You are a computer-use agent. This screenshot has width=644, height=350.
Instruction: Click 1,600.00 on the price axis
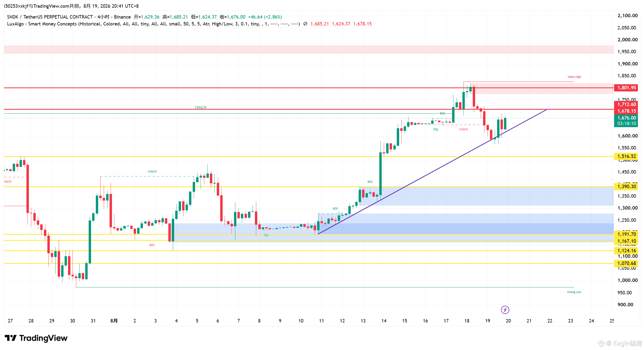(628, 136)
